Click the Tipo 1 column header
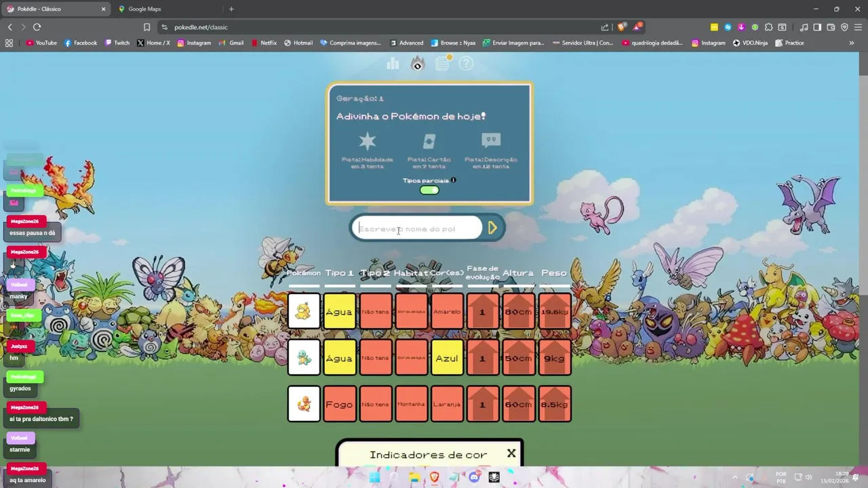 339,273
